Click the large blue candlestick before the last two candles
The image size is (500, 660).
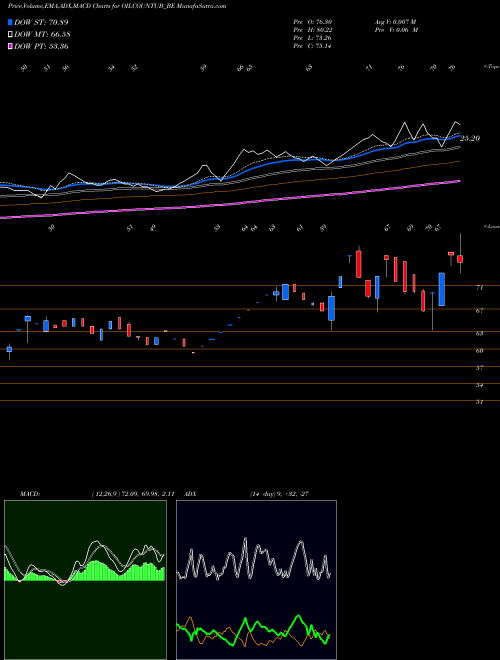[441, 289]
